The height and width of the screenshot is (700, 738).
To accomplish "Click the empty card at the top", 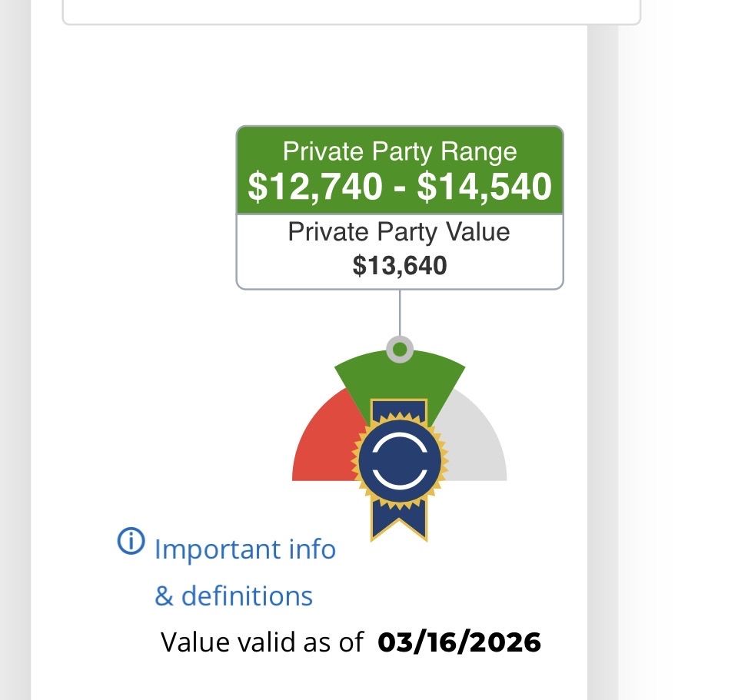I will point(351,12).
